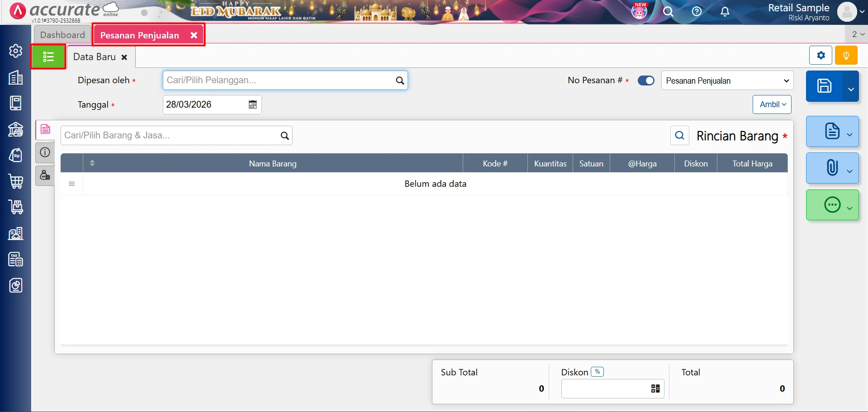Image resolution: width=868 pixels, height=412 pixels.
Task: Toggle the Diskon percent mode
Action: [597, 372]
